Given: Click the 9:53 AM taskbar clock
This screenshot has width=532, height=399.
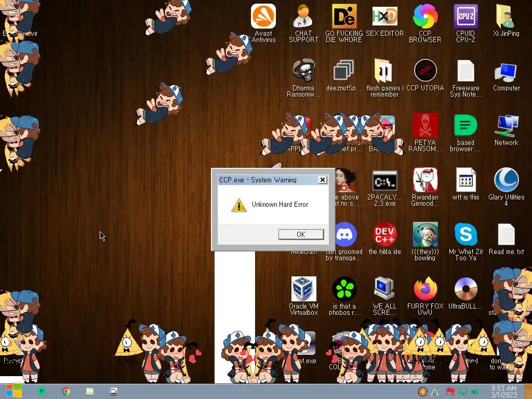Looking at the screenshot, I should point(504,392).
